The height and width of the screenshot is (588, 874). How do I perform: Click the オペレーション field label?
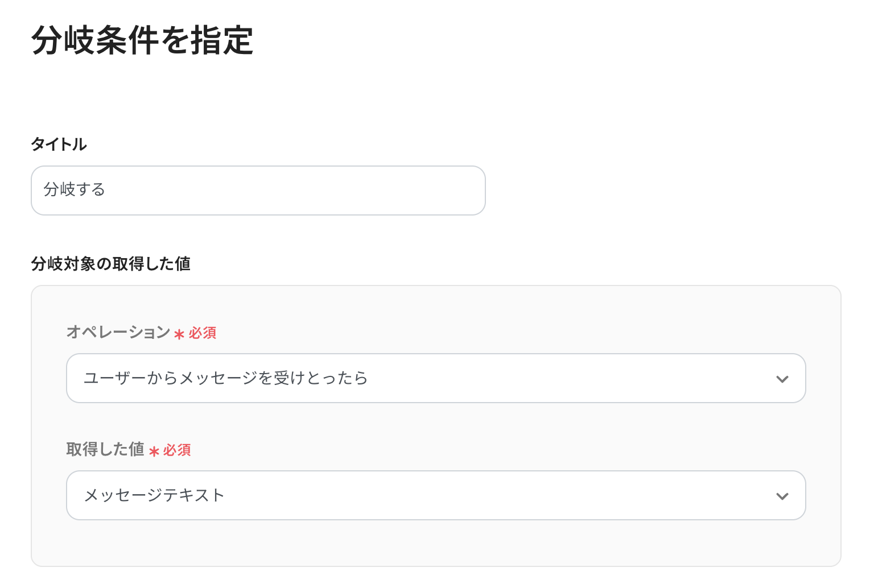(x=118, y=332)
